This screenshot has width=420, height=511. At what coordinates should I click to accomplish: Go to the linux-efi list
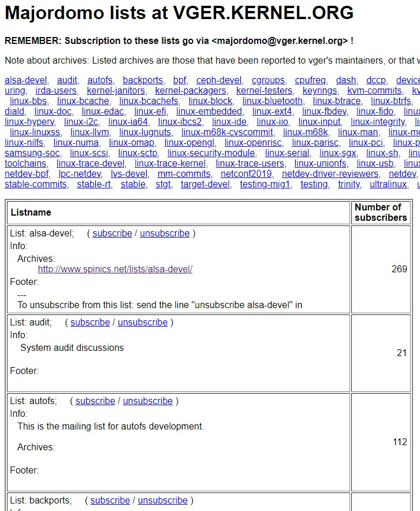pos(150,112)
